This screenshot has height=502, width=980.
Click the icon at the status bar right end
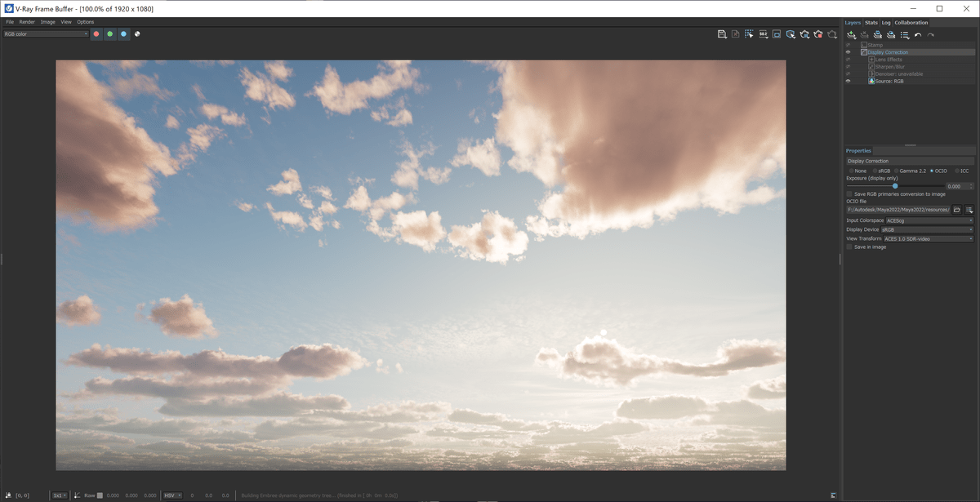point(834,495)
